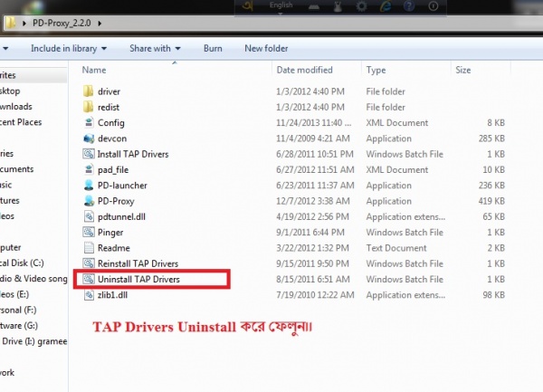Image resolution: width=543 pixels, height=392 pixels.
Task: Click PD-Proxy_2.2.0 breadcrumb
Action: (62, 24)
